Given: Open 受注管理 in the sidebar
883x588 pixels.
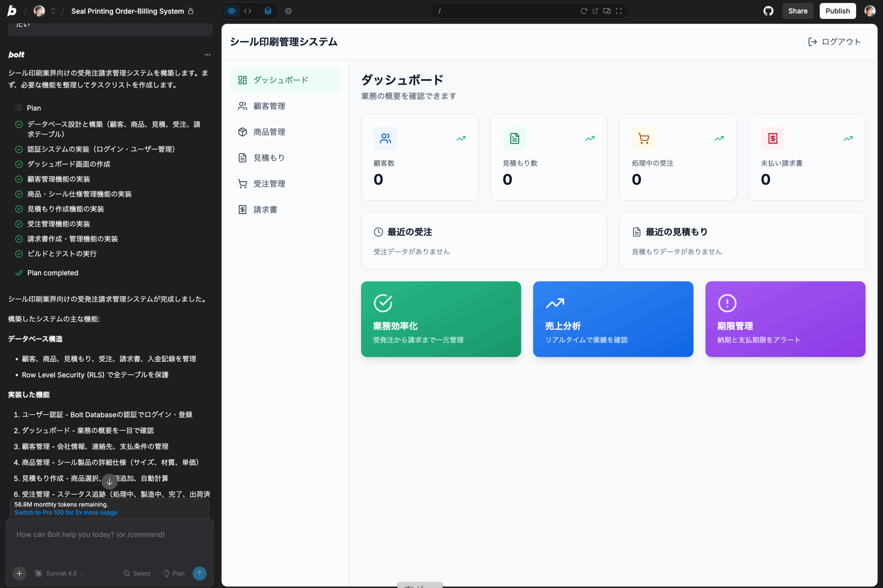Looking at the screenshot, I should [269, 184].
